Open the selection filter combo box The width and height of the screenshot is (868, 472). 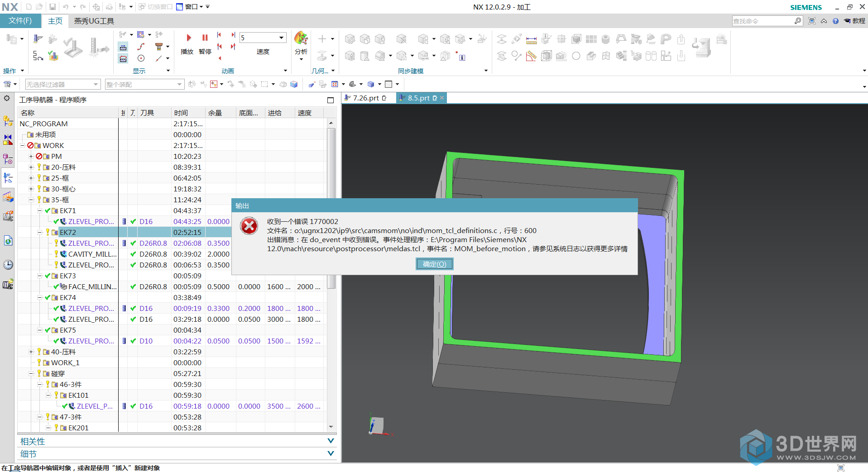point(62,84)
